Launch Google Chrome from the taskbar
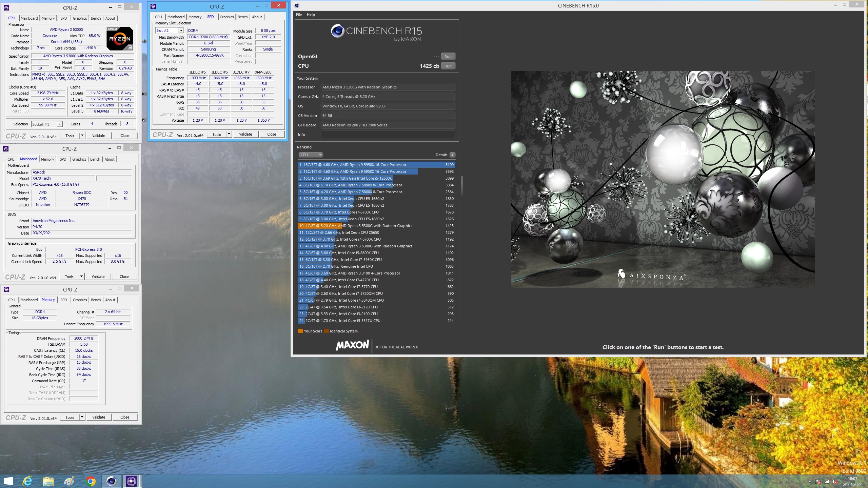 click(x=90, y=481)
